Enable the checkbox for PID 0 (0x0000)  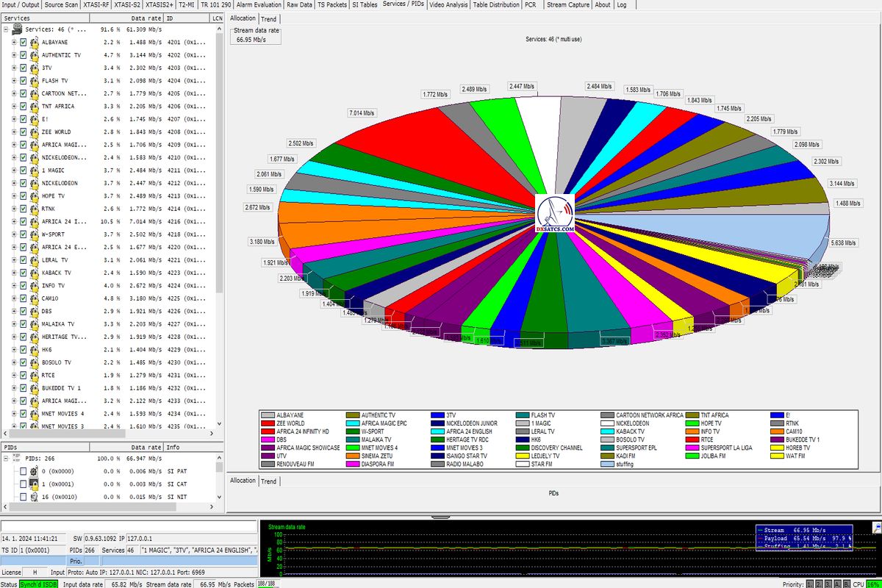pyautogui.click(x=24, y=471)
